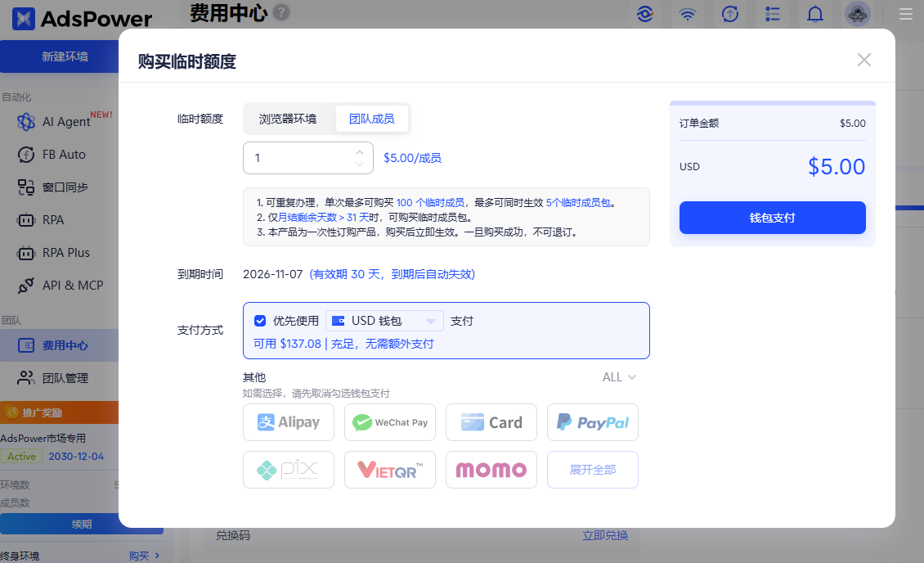
Task: Click 100 个临时成员 highlighted text
Action: pyautogui.click(x=430, y=203)
